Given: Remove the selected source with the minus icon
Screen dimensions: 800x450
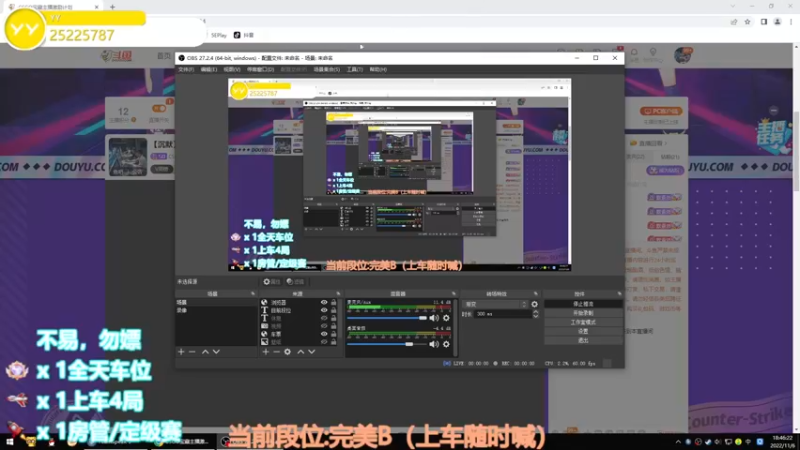Looking at the screenshot, I should [276, 352].
